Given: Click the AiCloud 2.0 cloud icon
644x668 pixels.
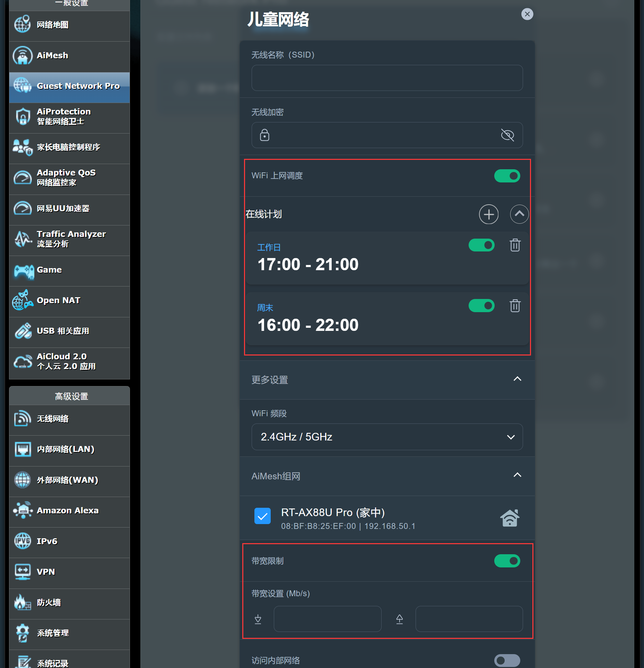Looking at the screenshot, I should pyautogui.click(x=23, y=361).
